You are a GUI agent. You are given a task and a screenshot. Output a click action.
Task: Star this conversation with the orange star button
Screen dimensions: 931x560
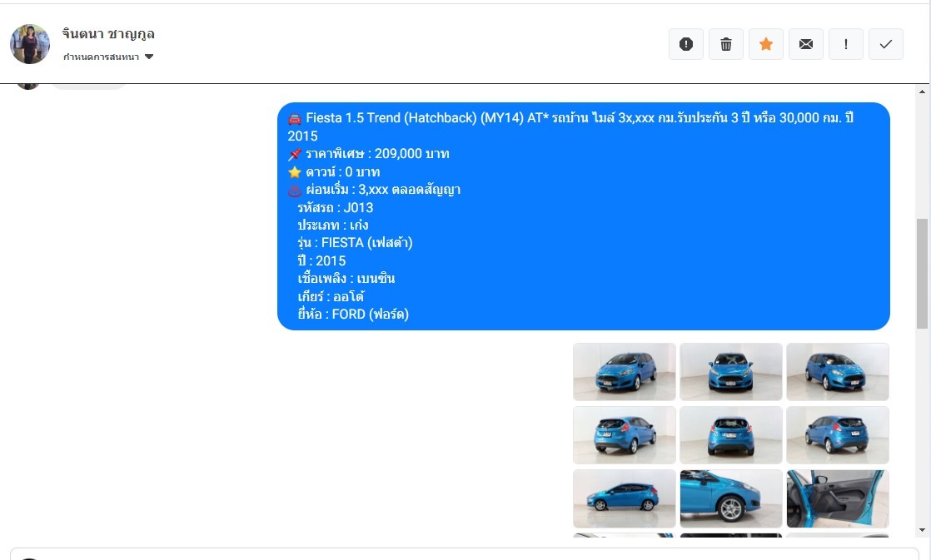point(766,44)
